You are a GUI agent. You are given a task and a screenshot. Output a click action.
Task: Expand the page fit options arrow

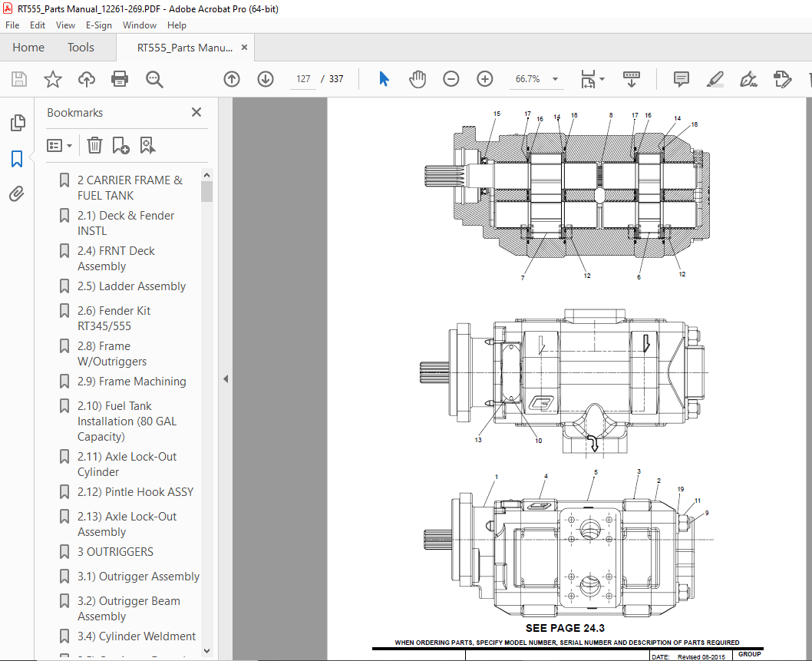[602, 79]
